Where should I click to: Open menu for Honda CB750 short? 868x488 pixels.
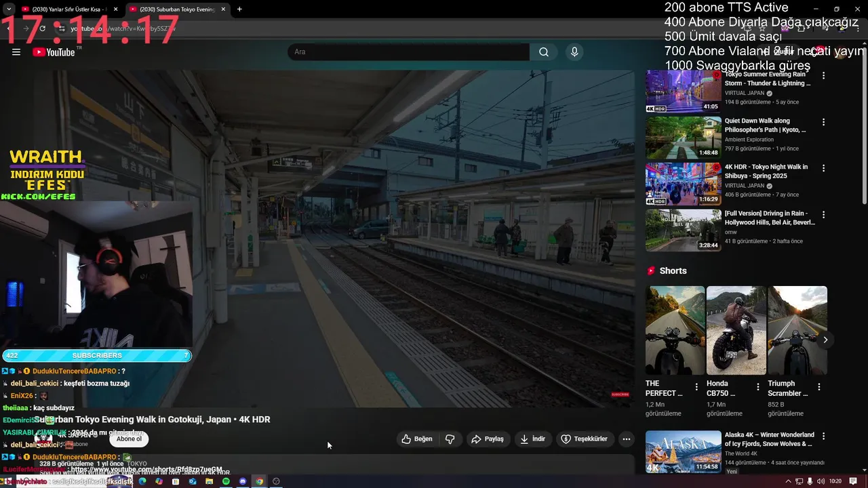tap(757, 387)
